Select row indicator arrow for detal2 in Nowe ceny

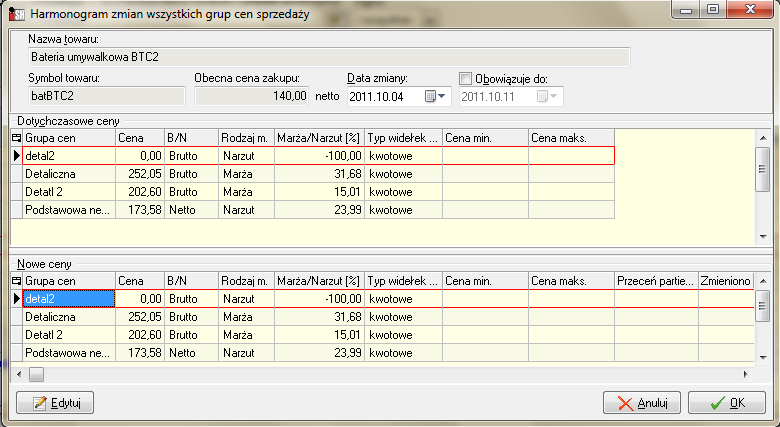click(17, 299)
